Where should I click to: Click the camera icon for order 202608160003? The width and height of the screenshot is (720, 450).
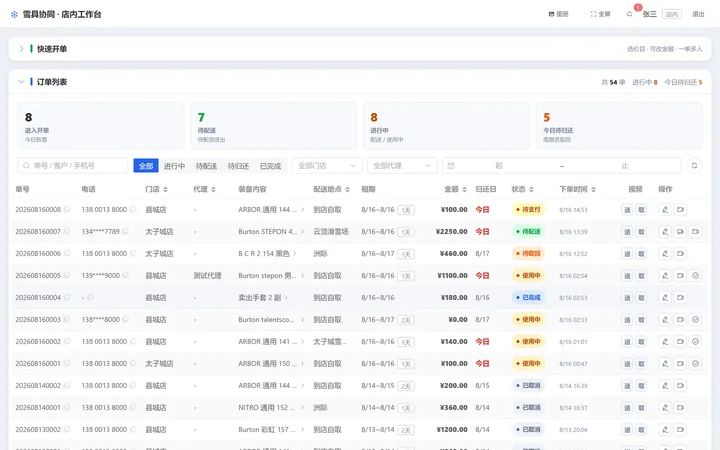(680, 320)
